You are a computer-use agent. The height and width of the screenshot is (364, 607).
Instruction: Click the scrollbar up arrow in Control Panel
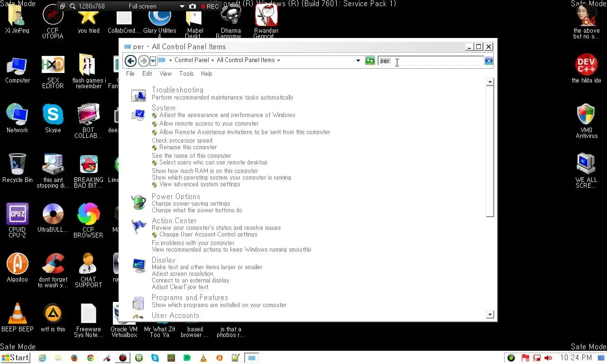click(490, 82)
